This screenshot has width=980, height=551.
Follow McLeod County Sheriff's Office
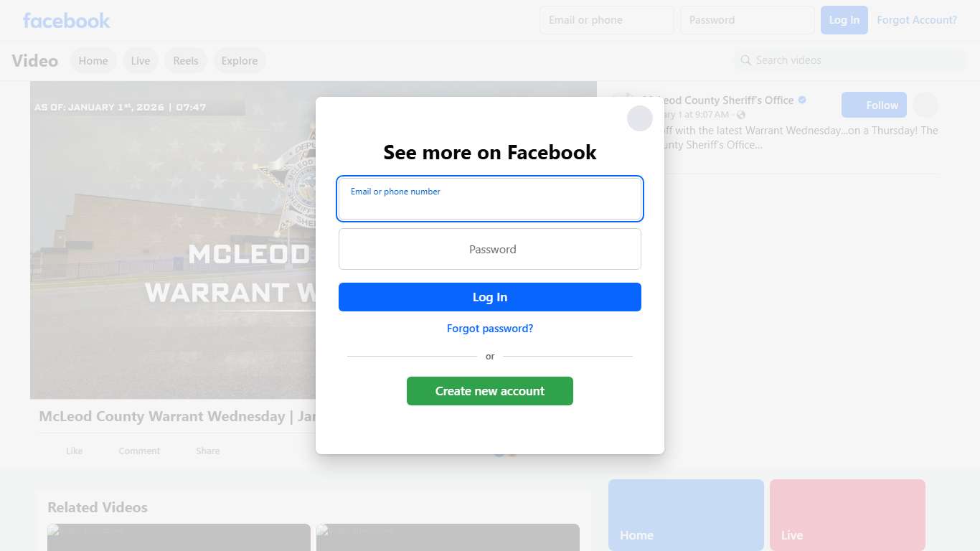click(874, 105)
